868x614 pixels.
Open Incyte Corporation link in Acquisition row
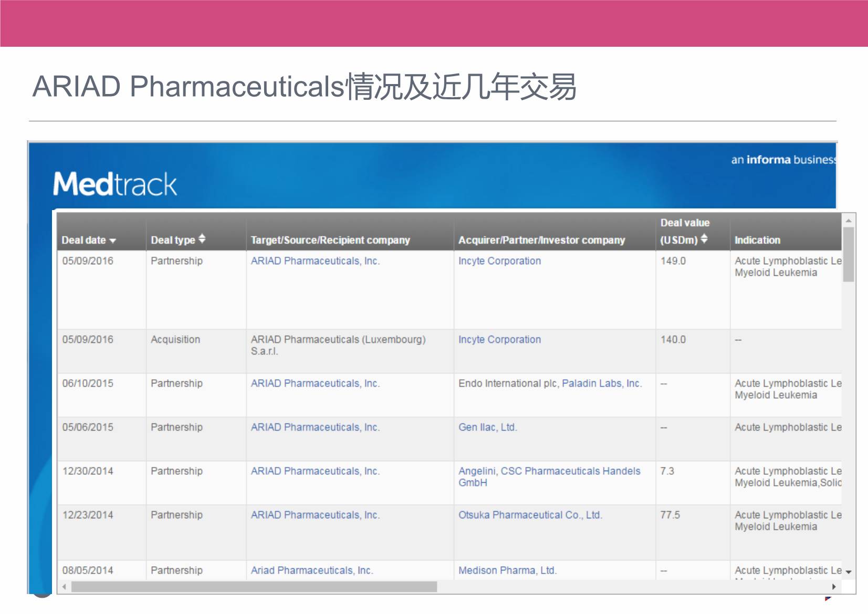499,340
